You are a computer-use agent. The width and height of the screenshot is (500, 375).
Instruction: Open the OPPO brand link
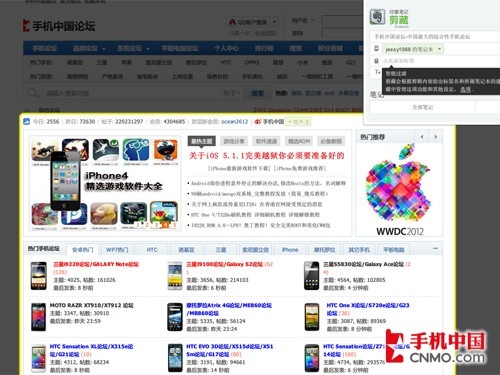tap(252, 62)
